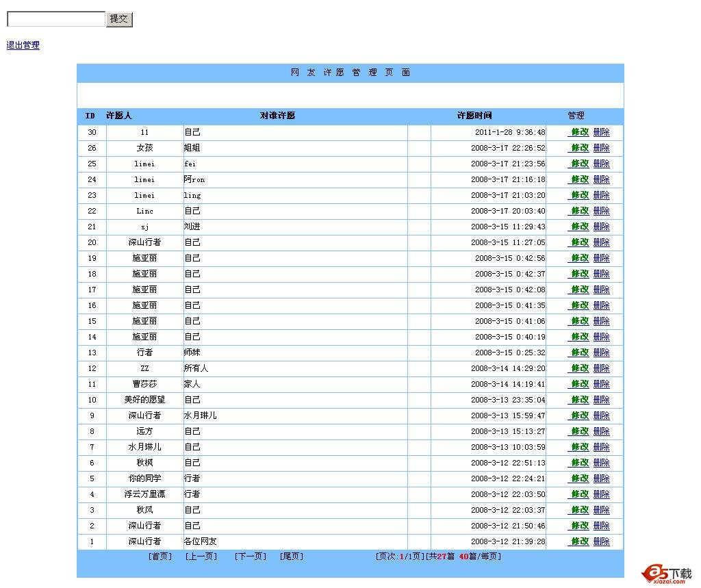Select 删除 in the sj row

click(x=601, y=227)
